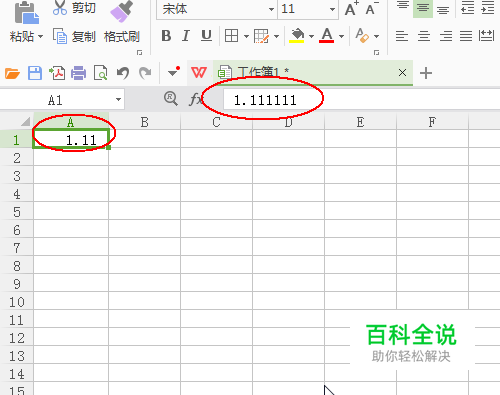
Task: Click the formula bar zoom icon
Action: coord(171,99)
